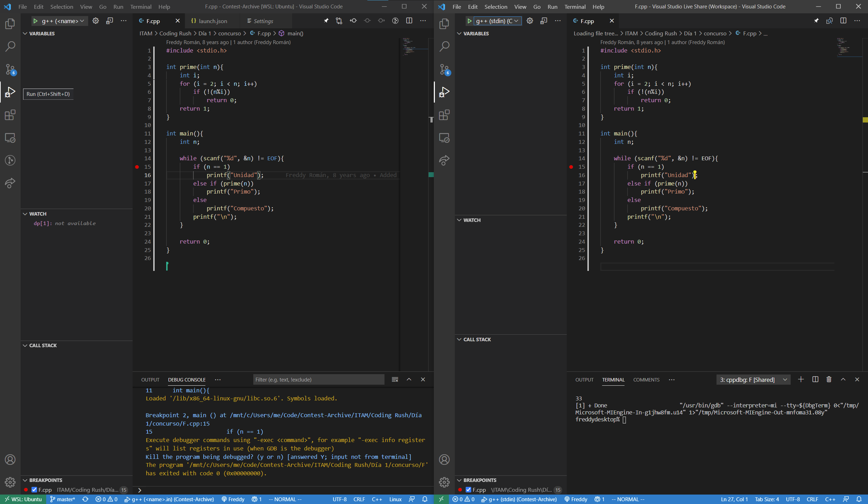This screenshot has width=868, height=504.
Task: Collapse VARIABLES section in left window
Action: (42, 34)
